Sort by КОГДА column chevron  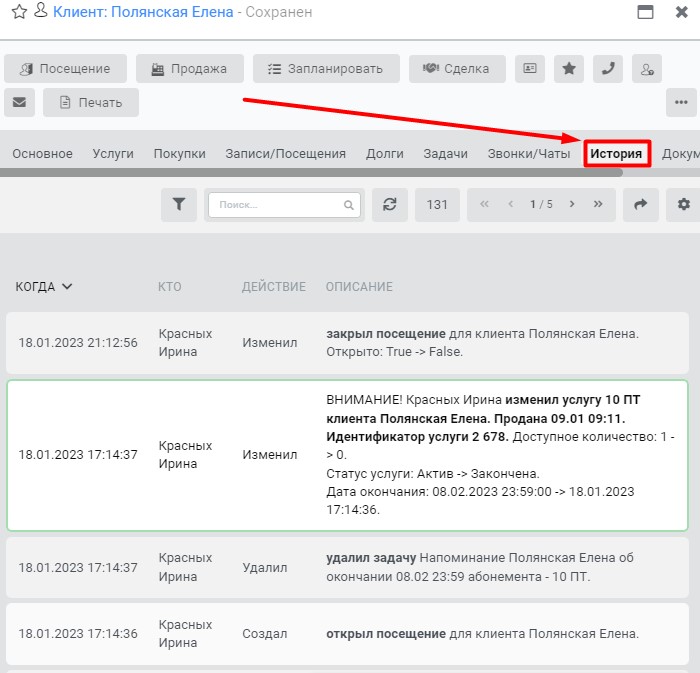tap(67, 287)
